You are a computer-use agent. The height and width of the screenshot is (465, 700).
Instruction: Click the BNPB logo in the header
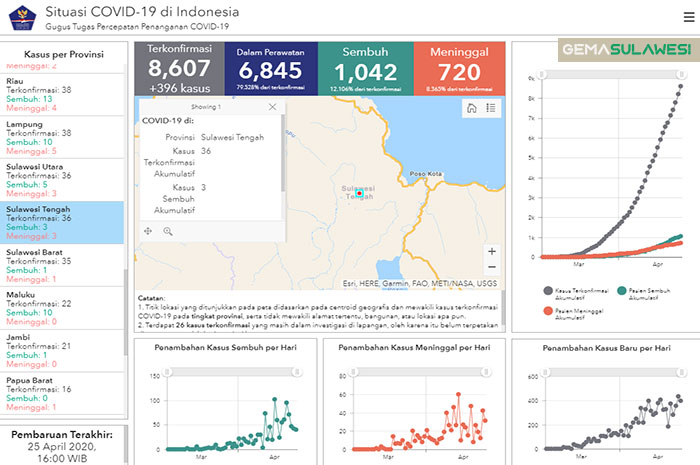click(23, 18)
